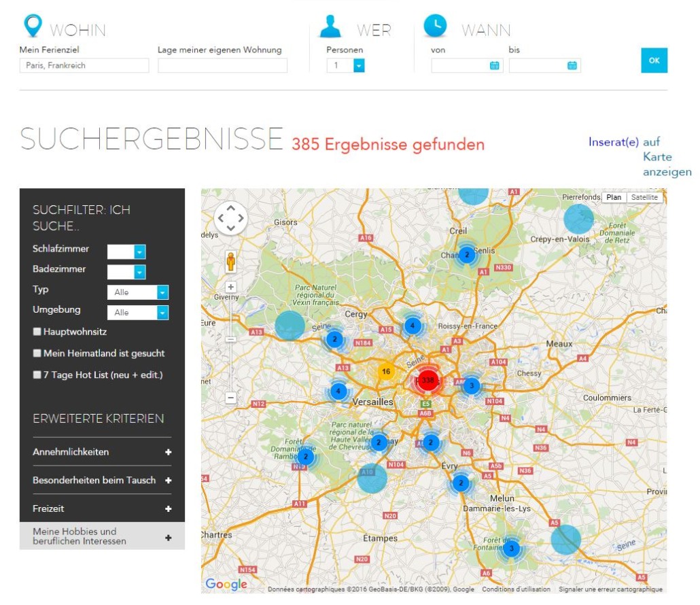Click 'Lage meiner eigenen Wohnung' field
This screenshot has width=700, height=605.
click(222, 66)
